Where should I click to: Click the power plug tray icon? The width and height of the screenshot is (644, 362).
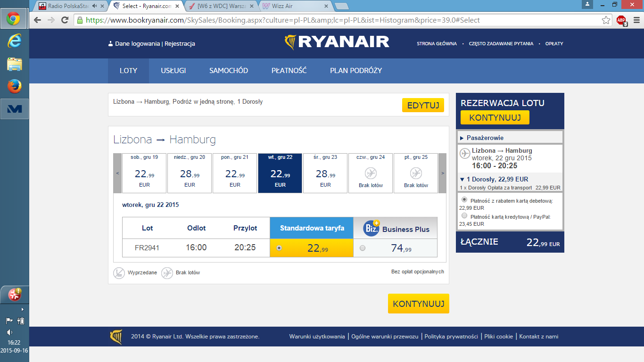click(x=20, y=321)
